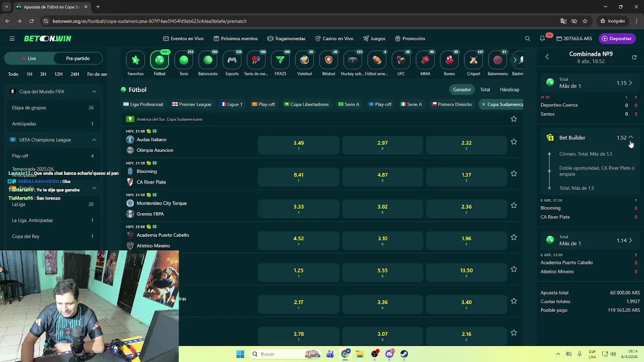Open Próximos eventos menu
This screenshot has height=362, width=644.
tap(235, 39)
